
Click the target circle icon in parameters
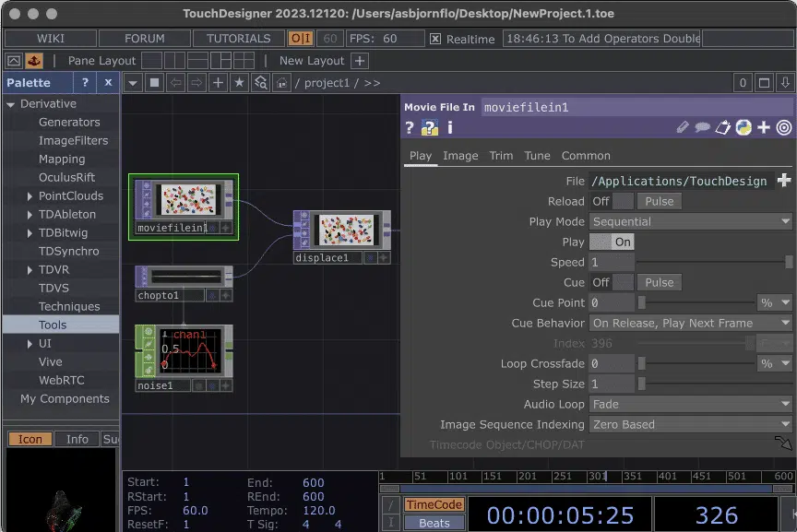point(784,127)
